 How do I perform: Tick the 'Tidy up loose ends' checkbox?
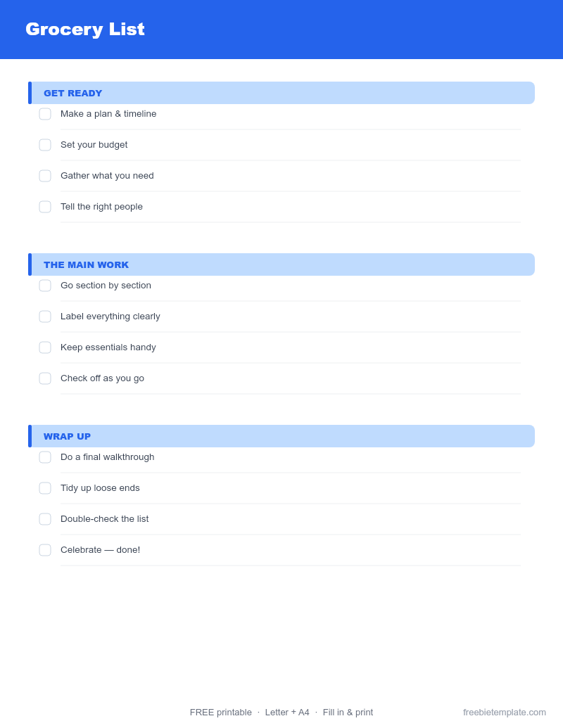coord(45,488)
